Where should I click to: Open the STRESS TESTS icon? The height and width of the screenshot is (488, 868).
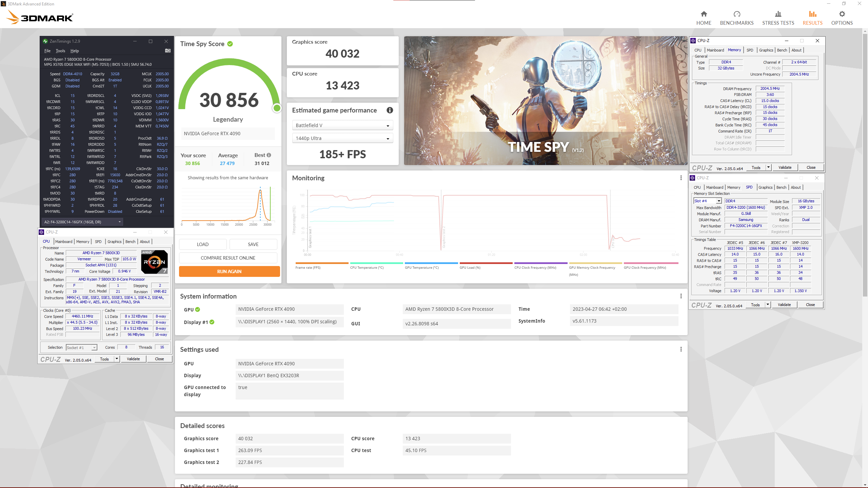tap(778, 14)
